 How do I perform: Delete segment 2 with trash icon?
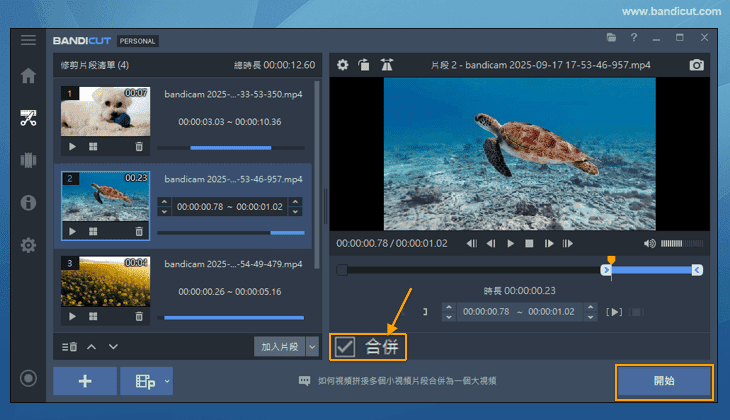pyautogui.click(x=139, y=231)
